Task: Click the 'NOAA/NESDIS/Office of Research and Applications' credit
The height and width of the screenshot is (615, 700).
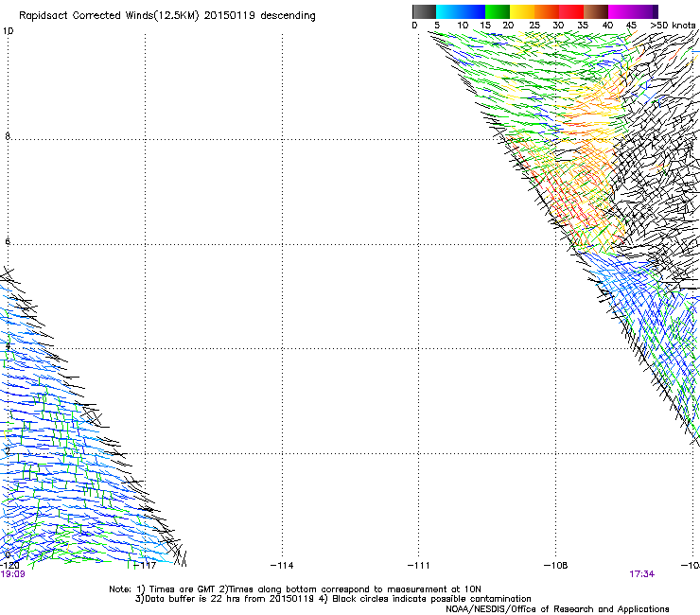Action: (557, 609)
